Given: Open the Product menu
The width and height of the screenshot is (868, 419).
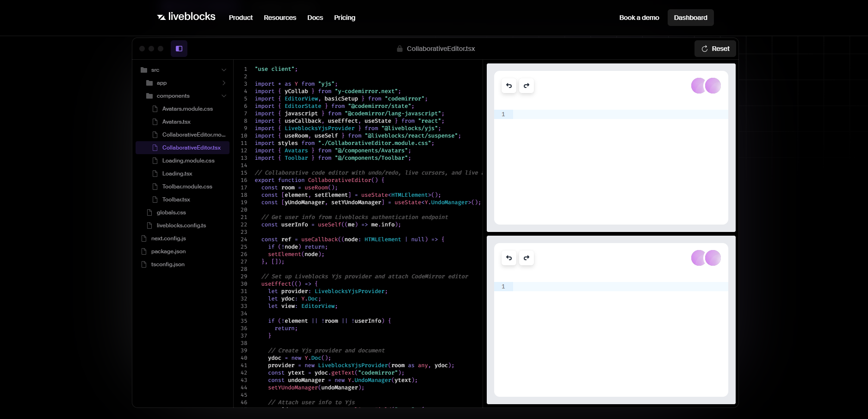Looking at the screenshot, I should (x=241, y=18).
